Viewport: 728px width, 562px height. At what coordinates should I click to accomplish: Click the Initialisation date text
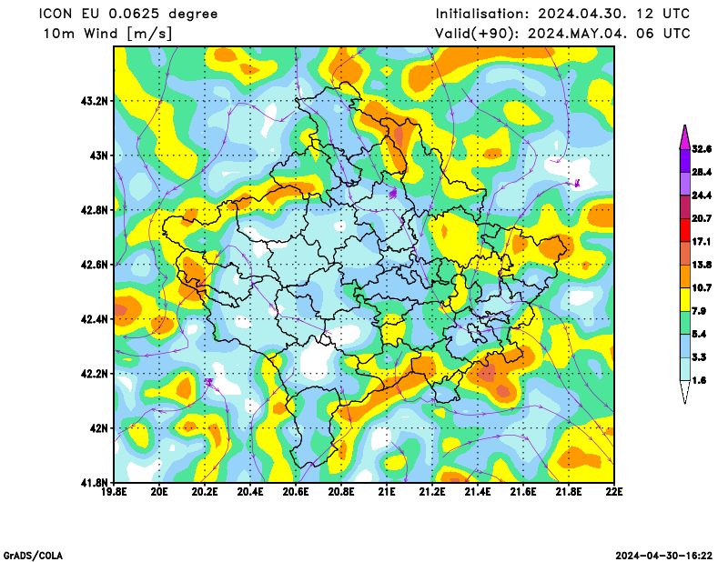[x=562, y=14]
